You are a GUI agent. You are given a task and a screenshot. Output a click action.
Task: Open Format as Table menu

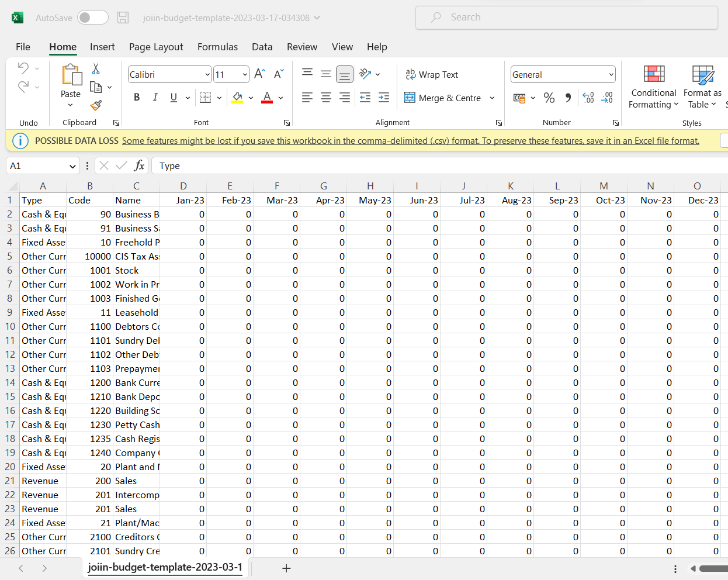coord(702,87)
